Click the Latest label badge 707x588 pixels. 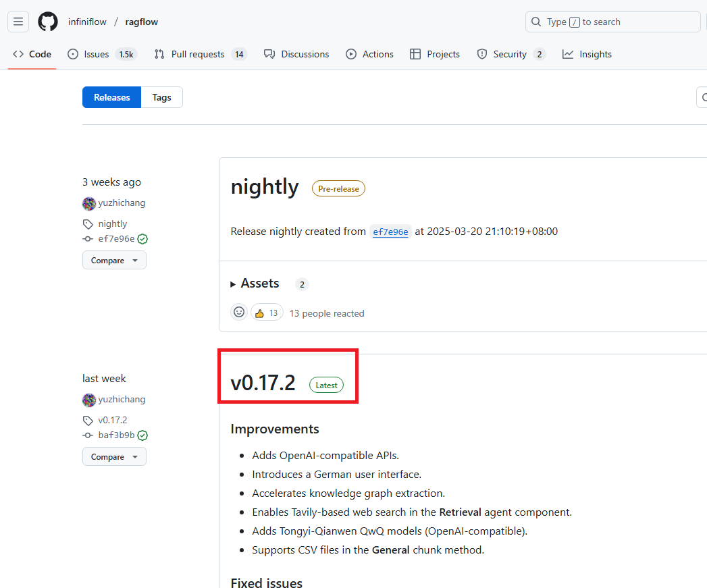326,385
